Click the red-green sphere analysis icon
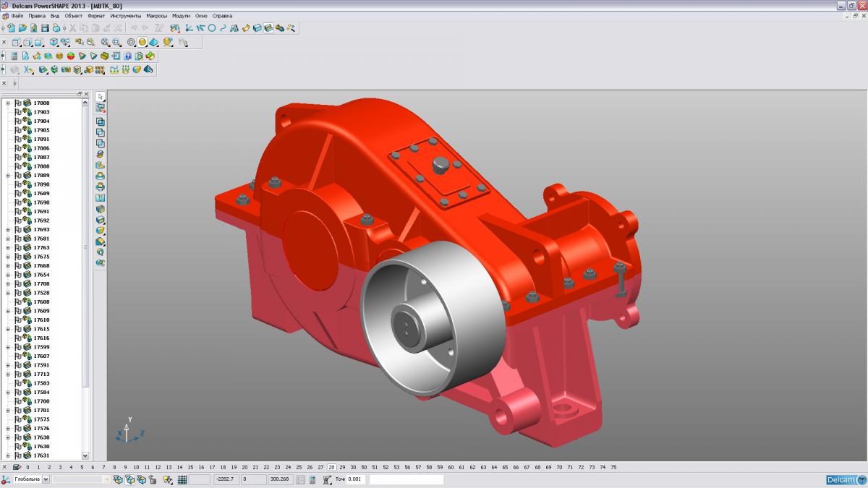 71,56
